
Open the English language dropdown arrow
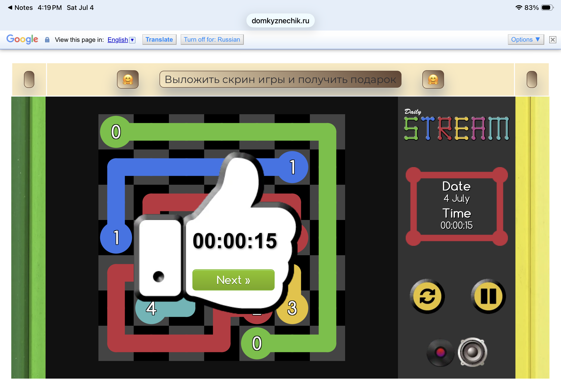pyautogui.click(x=132, y=40)
